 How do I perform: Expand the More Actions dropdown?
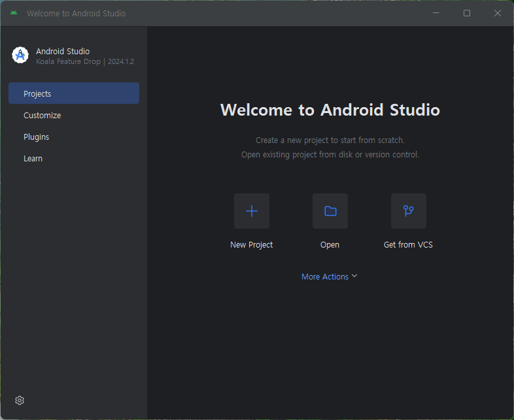click(x=329, y=276)
